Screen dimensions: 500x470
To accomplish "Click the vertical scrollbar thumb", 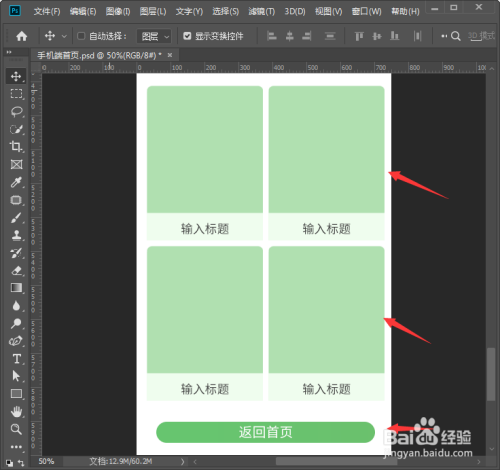I will click(491, 374).
